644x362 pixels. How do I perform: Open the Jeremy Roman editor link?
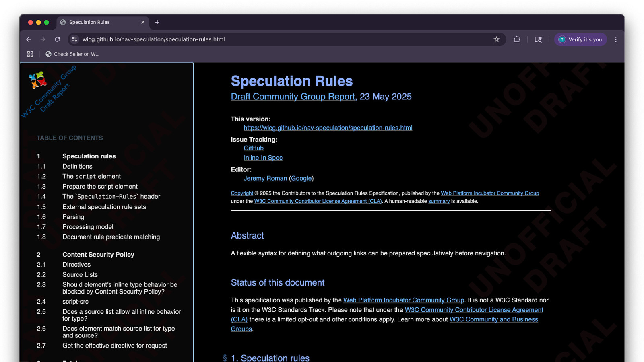point(265,178)
